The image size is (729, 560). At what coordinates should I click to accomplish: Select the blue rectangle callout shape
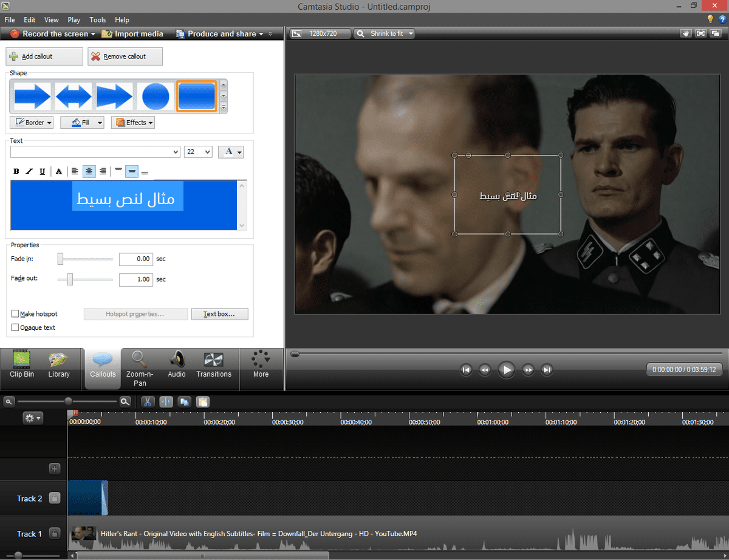tap(197, 96)
